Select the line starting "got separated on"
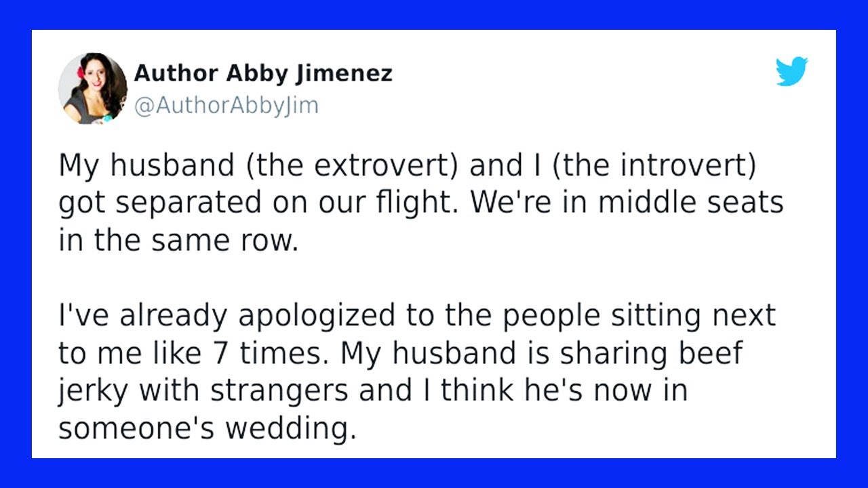The image size is (868, 488). pos(420,204)
